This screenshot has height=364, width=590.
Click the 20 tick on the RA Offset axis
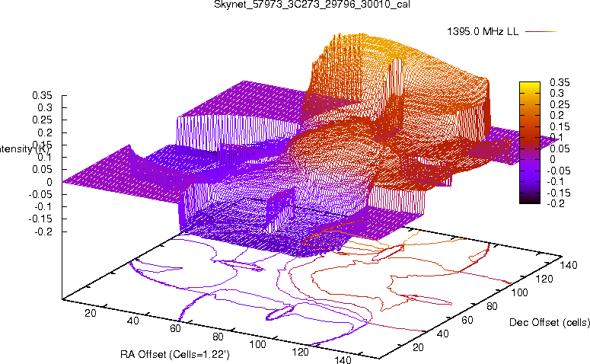coord(91,313)
